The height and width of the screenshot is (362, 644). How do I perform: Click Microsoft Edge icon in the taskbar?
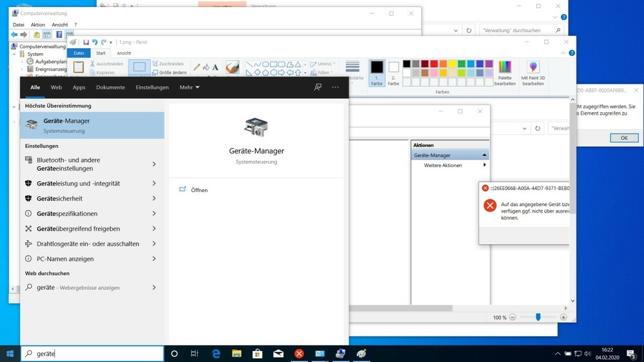click(216, 354)
